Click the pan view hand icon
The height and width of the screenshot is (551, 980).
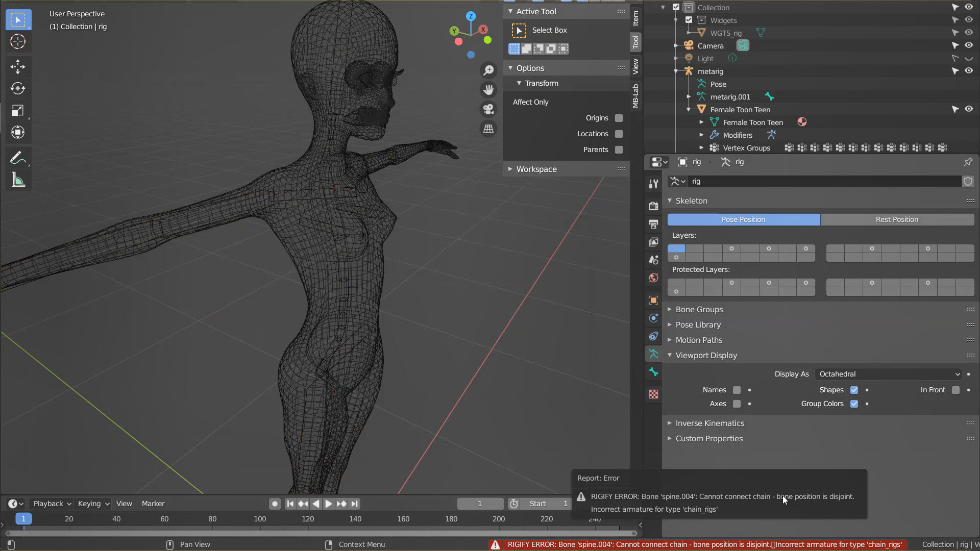coord(488,90)
